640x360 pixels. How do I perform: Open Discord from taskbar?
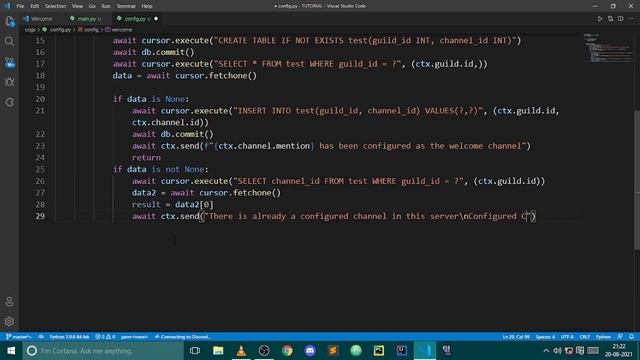310,351
